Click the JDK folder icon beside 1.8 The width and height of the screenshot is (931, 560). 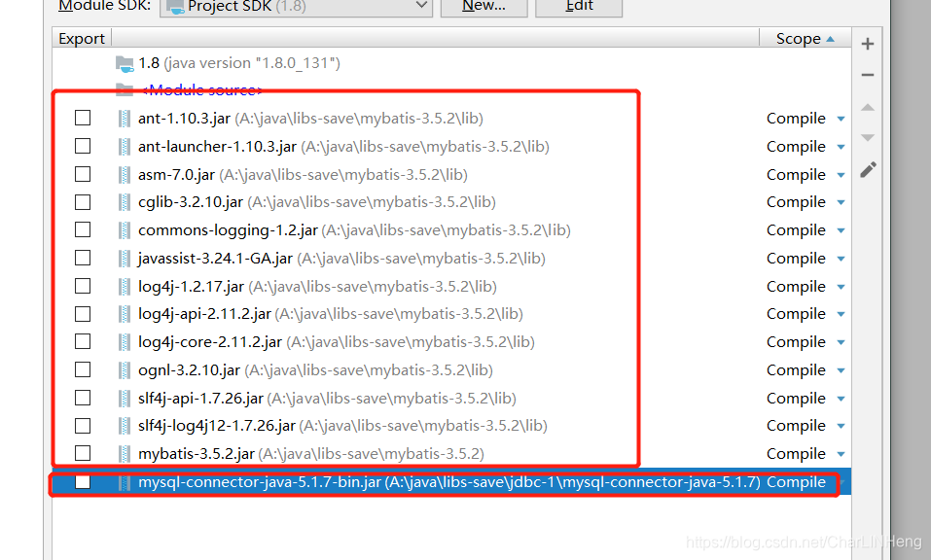125,63
